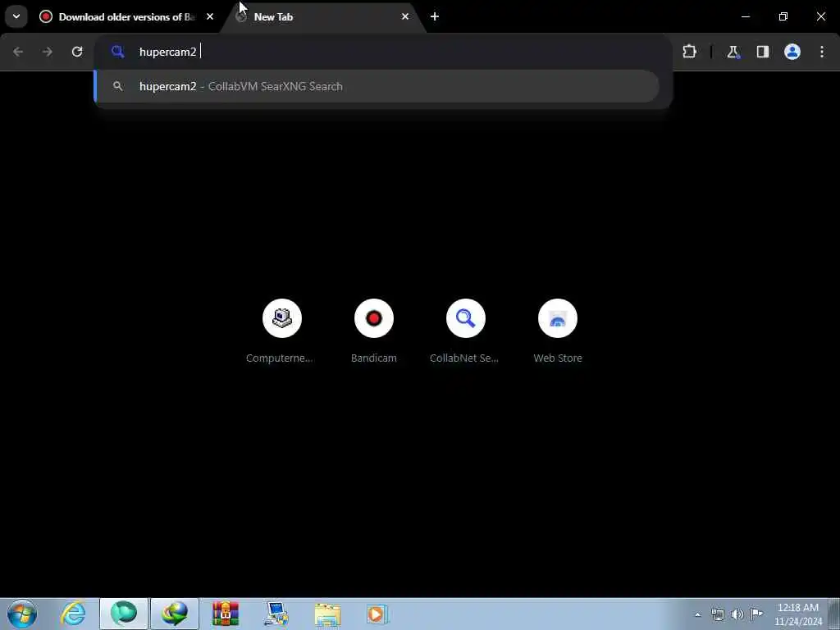Open Internet Download Manager from taskbar
The height and width of the screenshot is (630, 840).
175,614
